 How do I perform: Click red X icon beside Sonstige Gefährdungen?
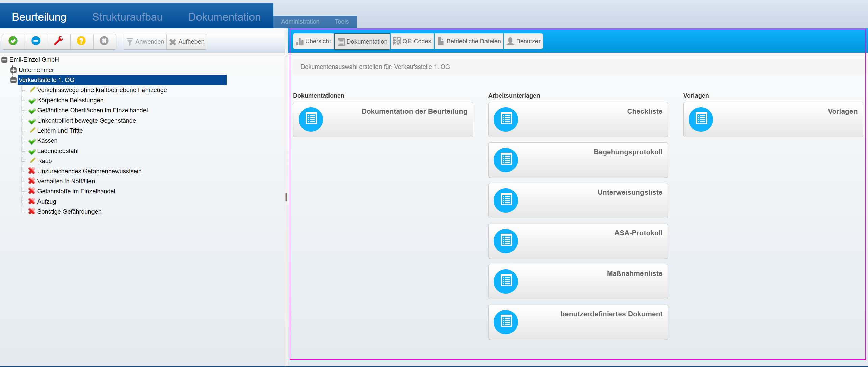coord(32,211)
